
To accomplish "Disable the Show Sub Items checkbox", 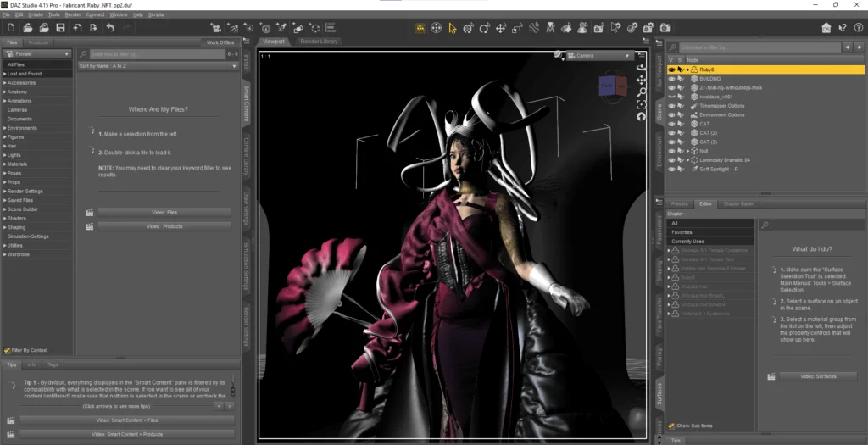I will [x=671, y=426].
